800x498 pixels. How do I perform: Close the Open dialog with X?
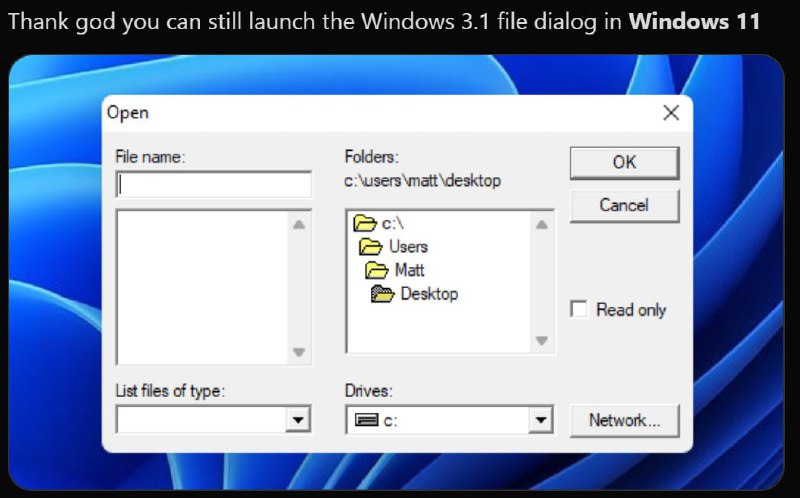click(x=671, y=113)
